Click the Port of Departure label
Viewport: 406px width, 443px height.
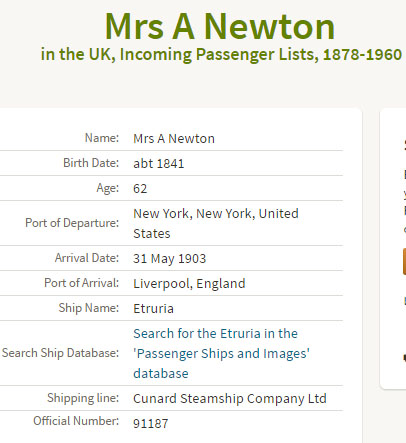(x=72, y=223)
